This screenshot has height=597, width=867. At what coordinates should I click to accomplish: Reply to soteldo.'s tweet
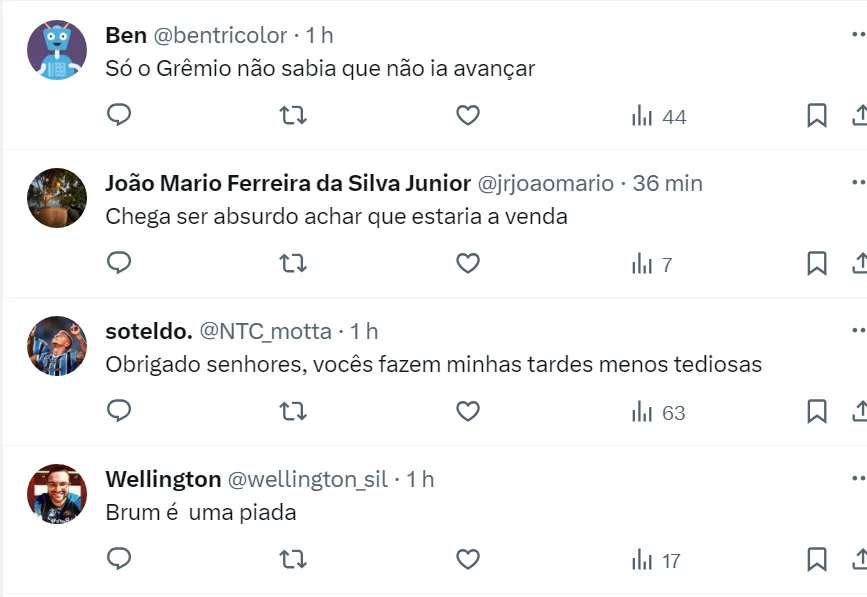[x=119, y=411]
